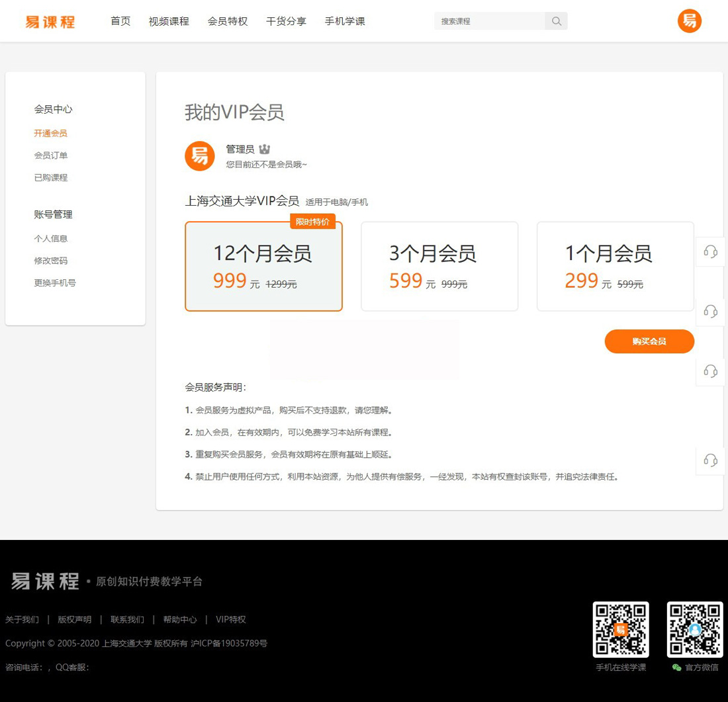The image size is (728, 702).
Task: Go to 修改密码 in sidebar
Action: pyautogui.click(x=51, y=261)
